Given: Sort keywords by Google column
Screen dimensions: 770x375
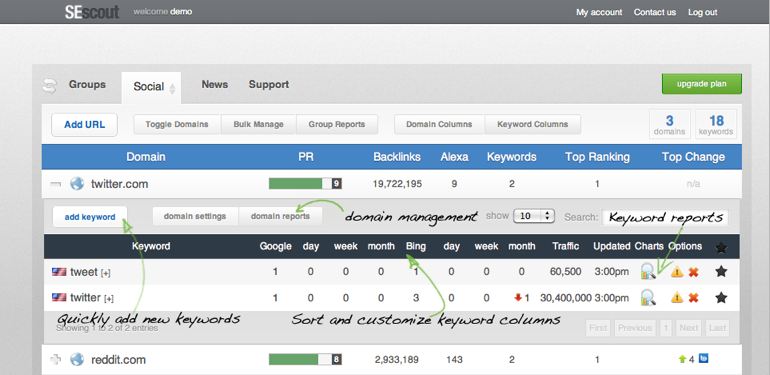Looking at the screenshot, I should point(275,246).
